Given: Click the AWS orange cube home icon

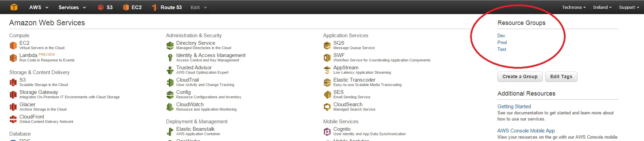Looking at the screenshot, I should pyautogui.click(x=14, y=7).
